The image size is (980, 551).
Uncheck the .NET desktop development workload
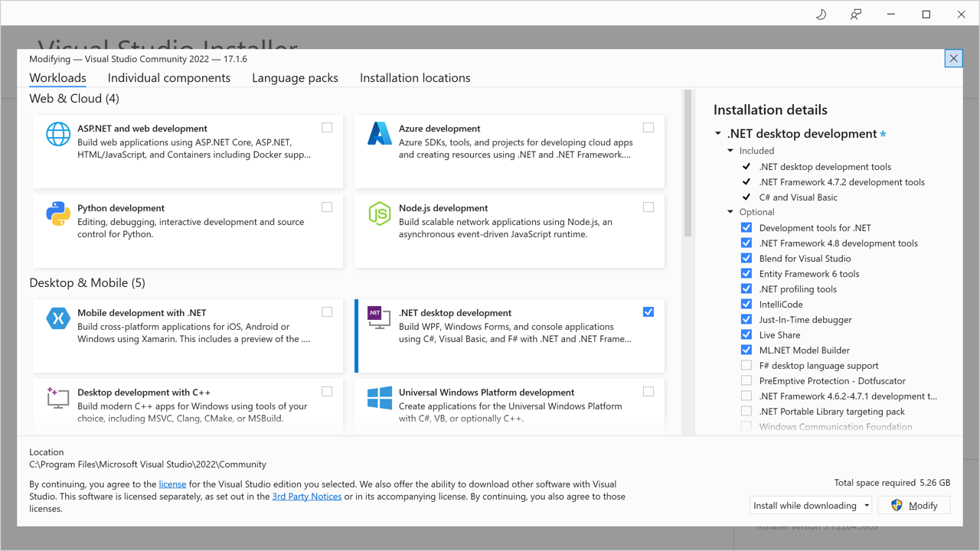(648, 312)
